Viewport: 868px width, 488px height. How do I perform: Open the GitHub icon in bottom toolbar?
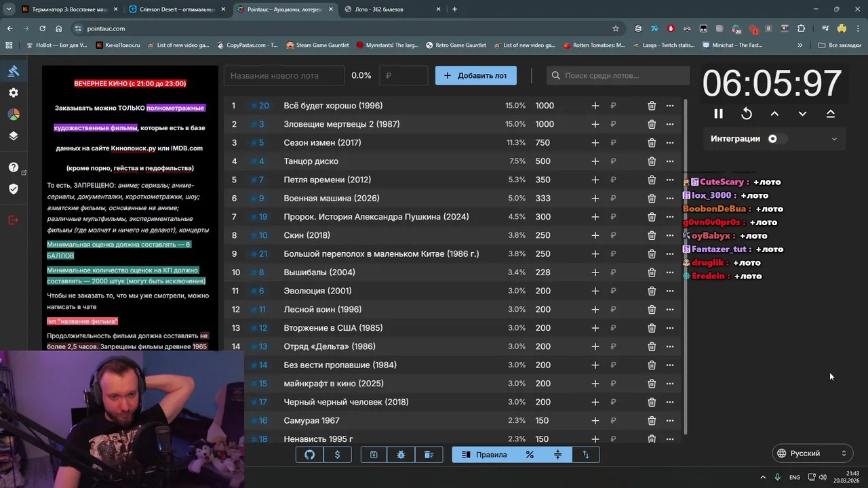[309, 455]
